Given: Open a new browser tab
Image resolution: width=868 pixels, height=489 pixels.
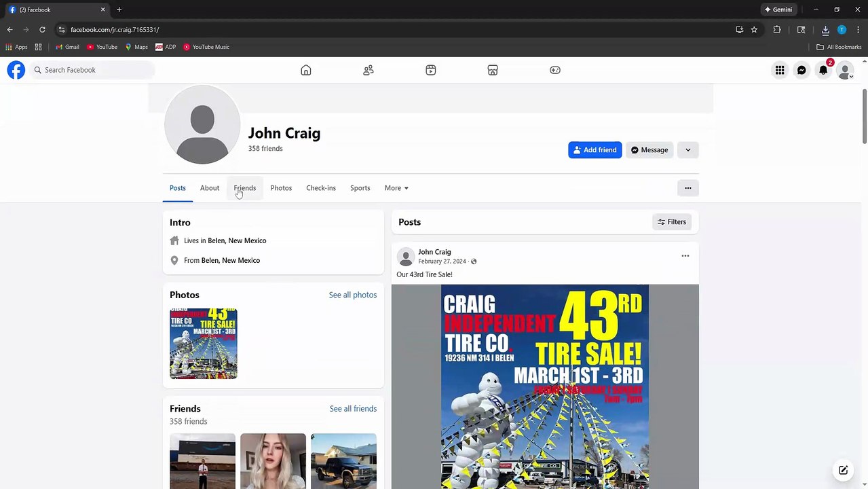Looking at the screenshot, I should click(x=119, y=10).
